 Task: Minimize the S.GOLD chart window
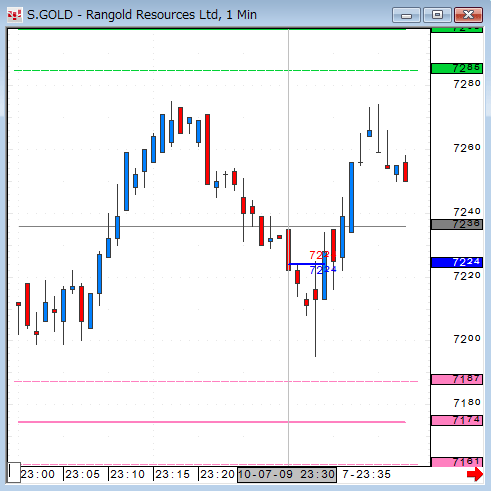point(406,15)
